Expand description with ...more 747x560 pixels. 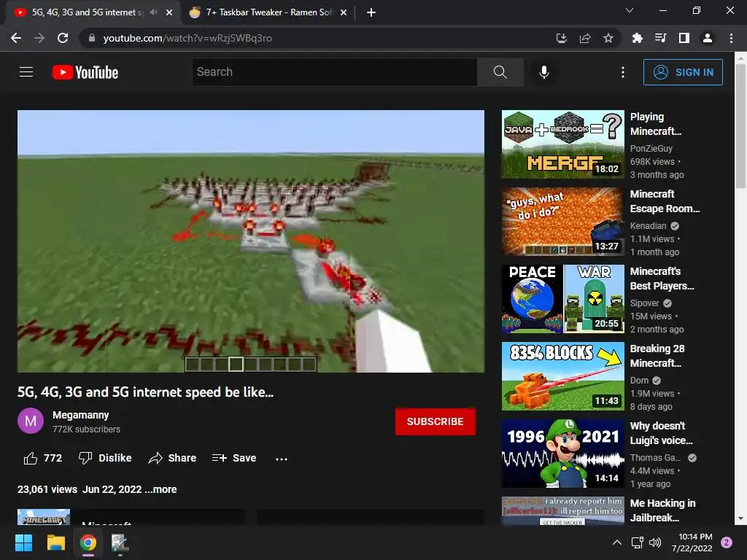pyautogui.click(x=160, y=489)
